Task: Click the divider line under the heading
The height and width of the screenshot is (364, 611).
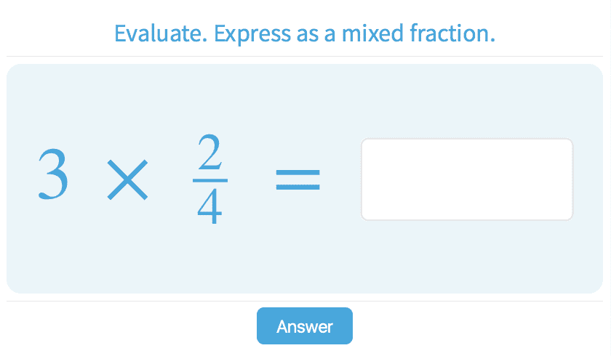Action: click(x=305, y=56)
